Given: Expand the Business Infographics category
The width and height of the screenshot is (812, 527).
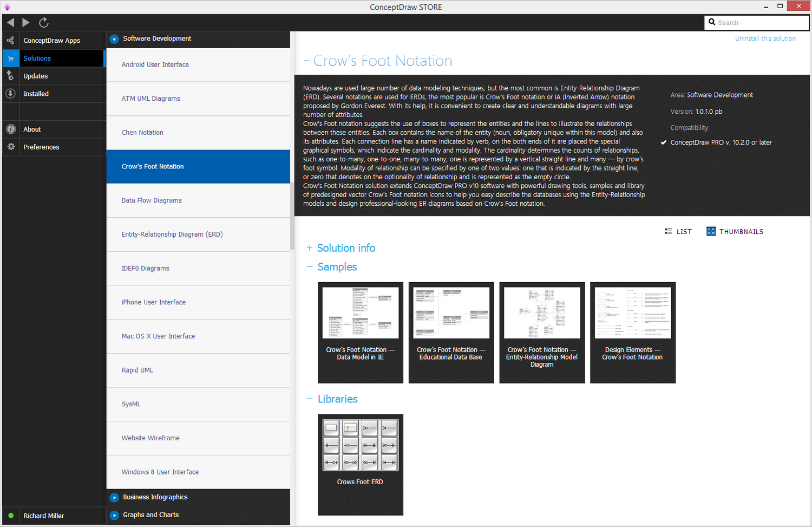Looking at the screenshot, I should pyautogui.click(x=114, y=497).
